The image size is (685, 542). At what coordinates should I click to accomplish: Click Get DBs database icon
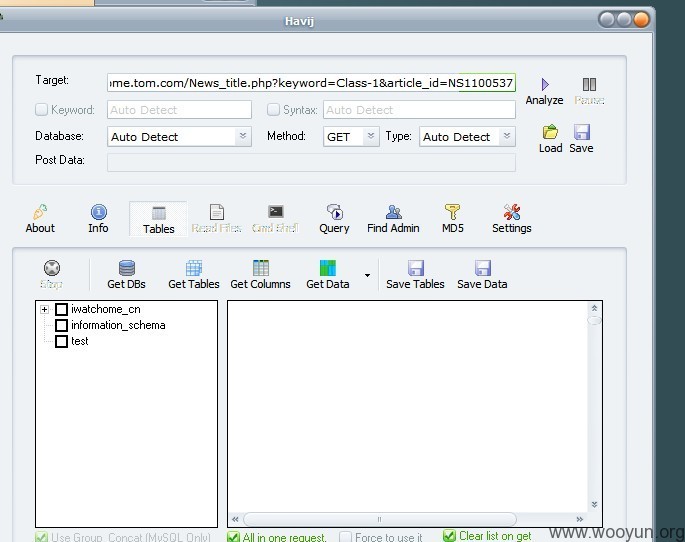pyautogui.click(x=127, y=268)
